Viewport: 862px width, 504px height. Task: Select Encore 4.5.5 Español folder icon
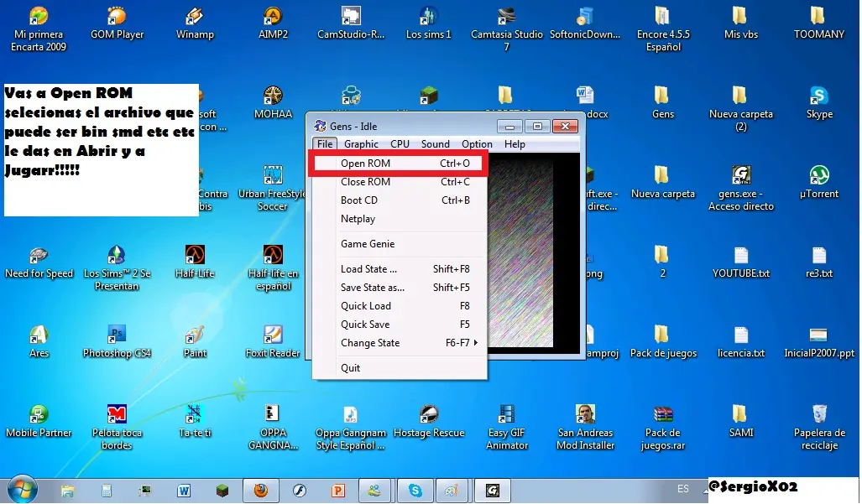click(x=663, y=29)
